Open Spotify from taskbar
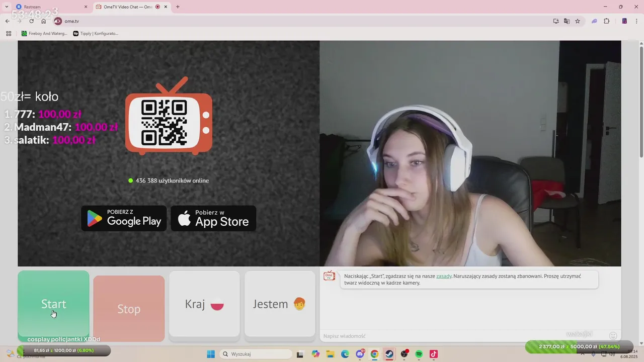Image resolution: width=644 pixels, height=362 pixels. click(419, 354)
